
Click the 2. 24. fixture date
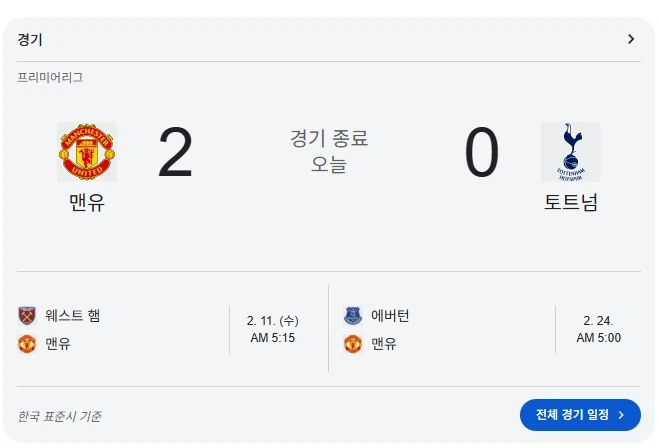598,321
